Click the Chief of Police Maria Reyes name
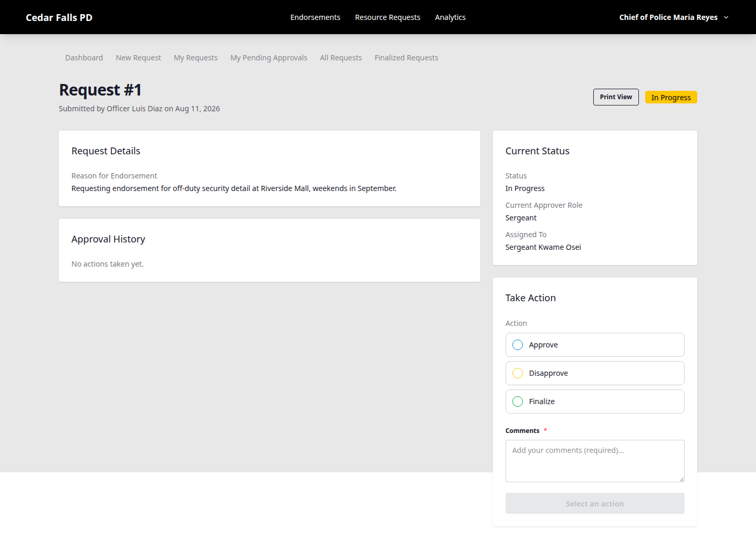The image size is (756, 539). [668, 17]
